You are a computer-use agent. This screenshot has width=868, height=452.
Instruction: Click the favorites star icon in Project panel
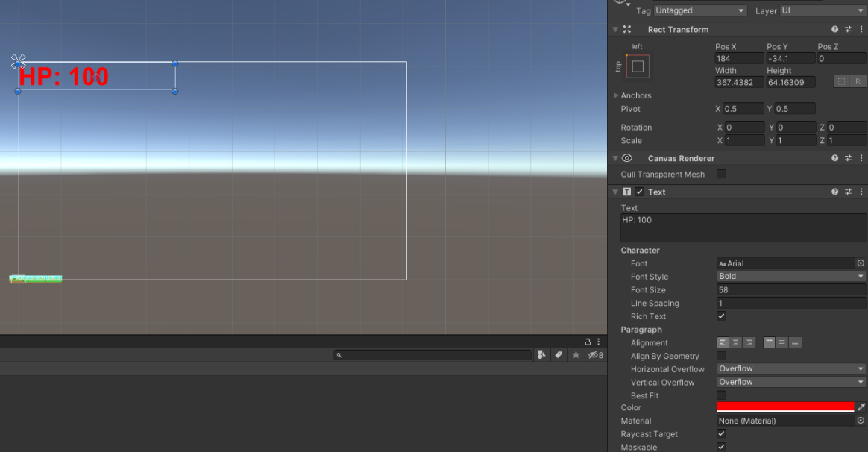576,355
